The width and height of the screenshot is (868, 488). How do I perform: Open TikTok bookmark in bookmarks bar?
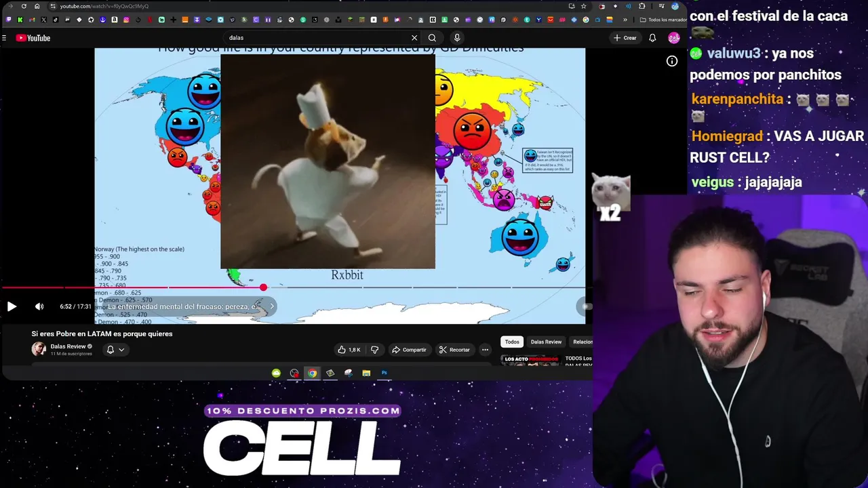56,20
